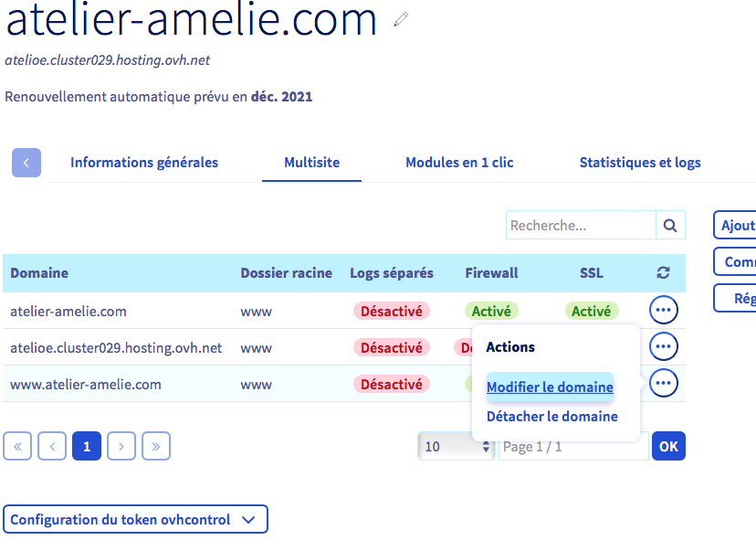Click the left arrow tab scroll button
The image size is (756, 551).
[x=26, y=163]
